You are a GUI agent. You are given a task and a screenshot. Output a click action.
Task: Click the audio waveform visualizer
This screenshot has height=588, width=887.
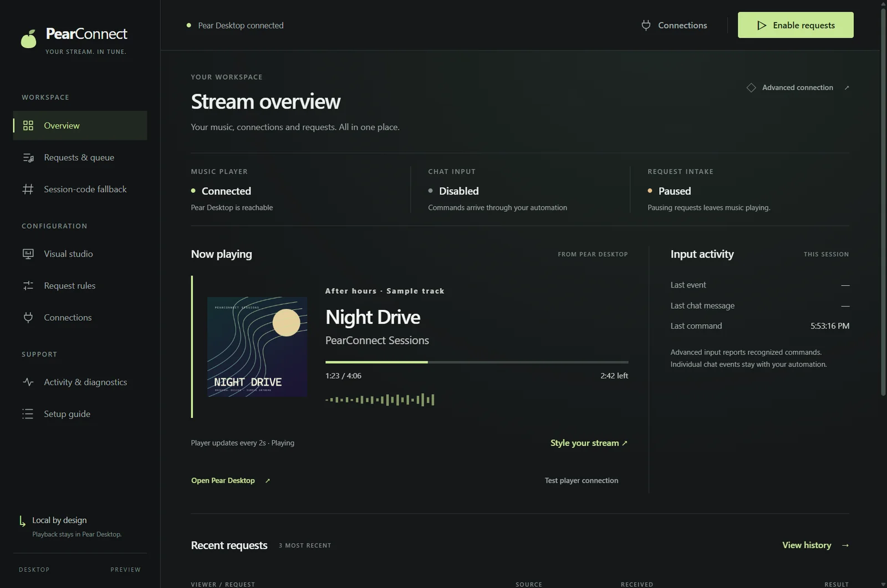coord(380,400)
